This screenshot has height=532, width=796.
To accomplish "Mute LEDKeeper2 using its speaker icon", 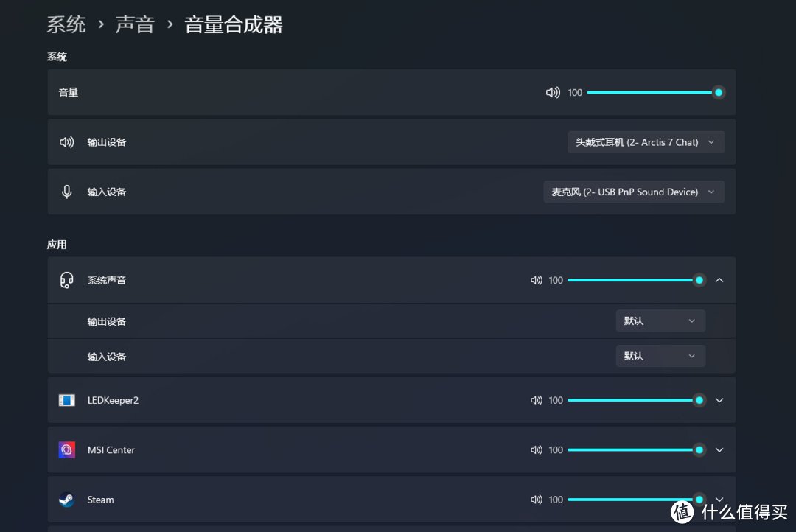I will 537,400.
